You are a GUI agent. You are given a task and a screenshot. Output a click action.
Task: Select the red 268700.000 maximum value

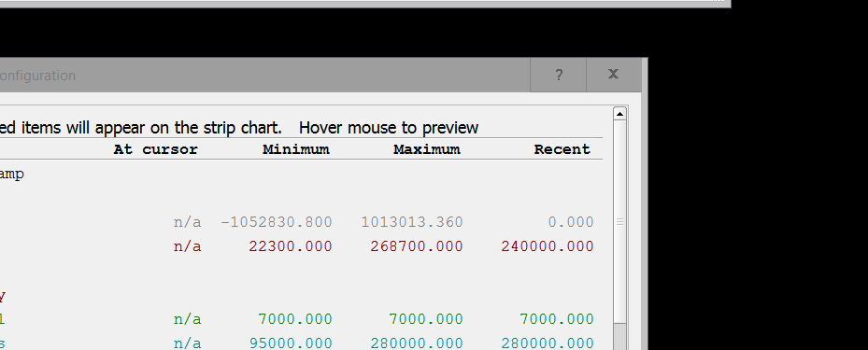coord(417,246)
